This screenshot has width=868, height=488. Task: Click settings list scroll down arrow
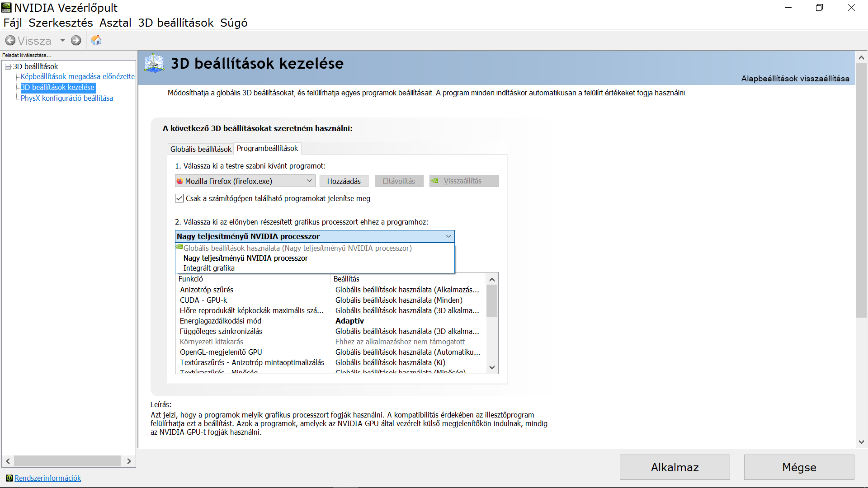point(492,368)
